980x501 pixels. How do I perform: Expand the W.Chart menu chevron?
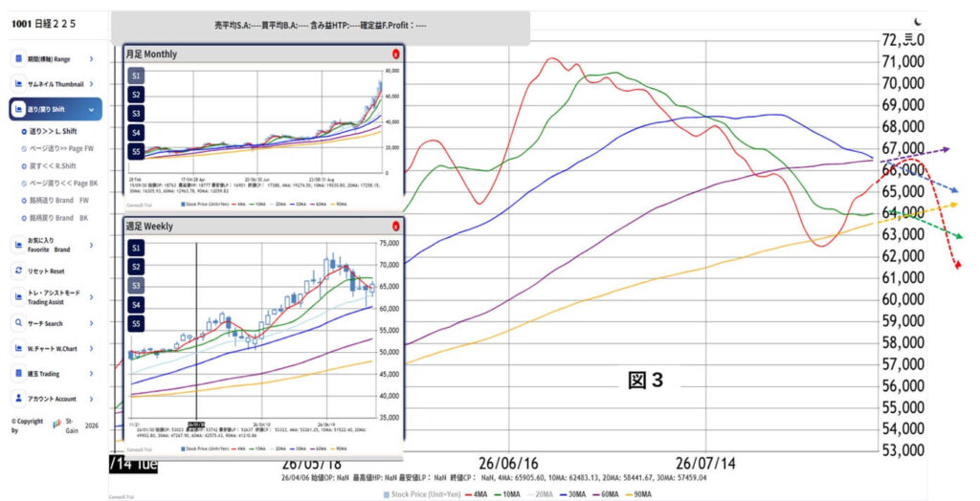pyautogui.click(x=91, y=348)
